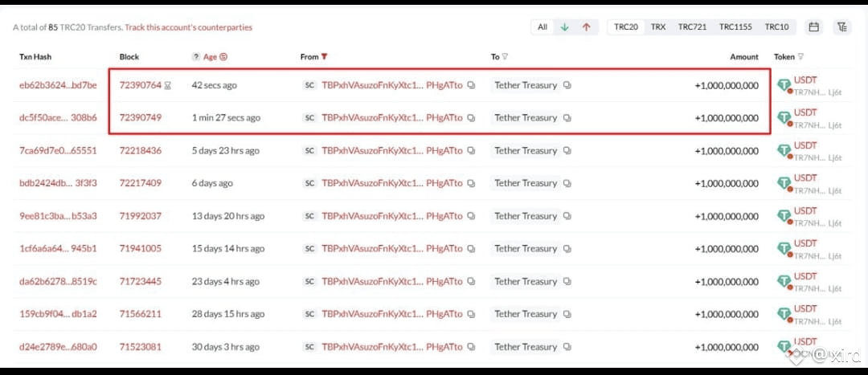Copy From address in the dc5f50ace row
868x375 pixels.
(471, 118)
